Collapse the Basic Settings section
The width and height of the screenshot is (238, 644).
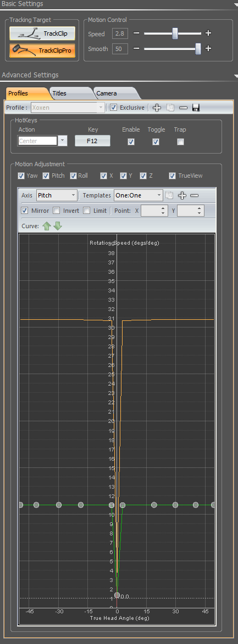236,4
